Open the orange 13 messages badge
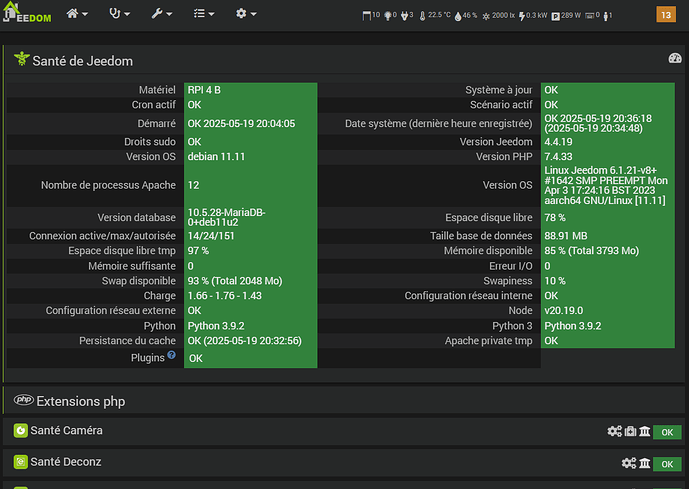Image resolution: width=689 pixels, height=489 pixels. (666, 14)
